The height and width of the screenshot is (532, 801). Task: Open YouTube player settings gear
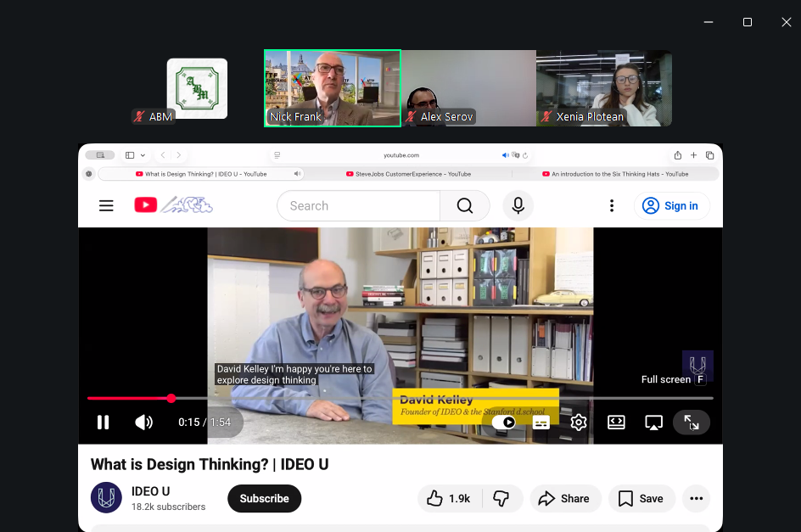click(x=579, y=422)
